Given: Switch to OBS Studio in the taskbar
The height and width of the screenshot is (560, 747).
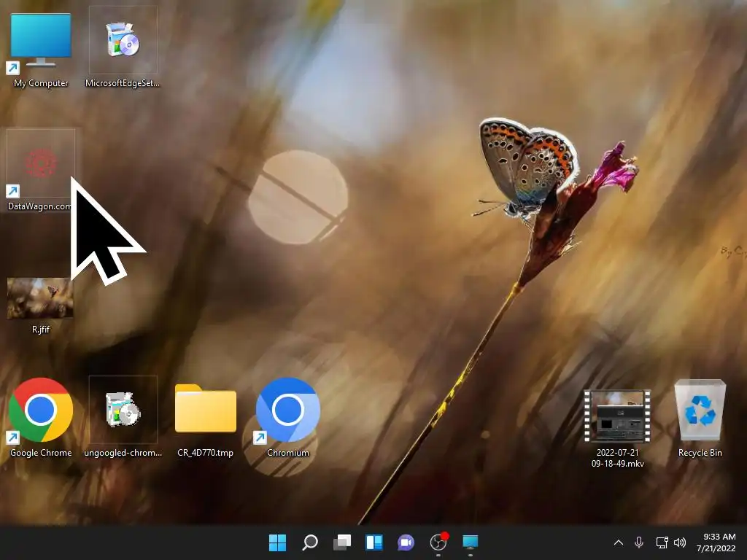Looking at the screenshot, I should tap(438, 542).
